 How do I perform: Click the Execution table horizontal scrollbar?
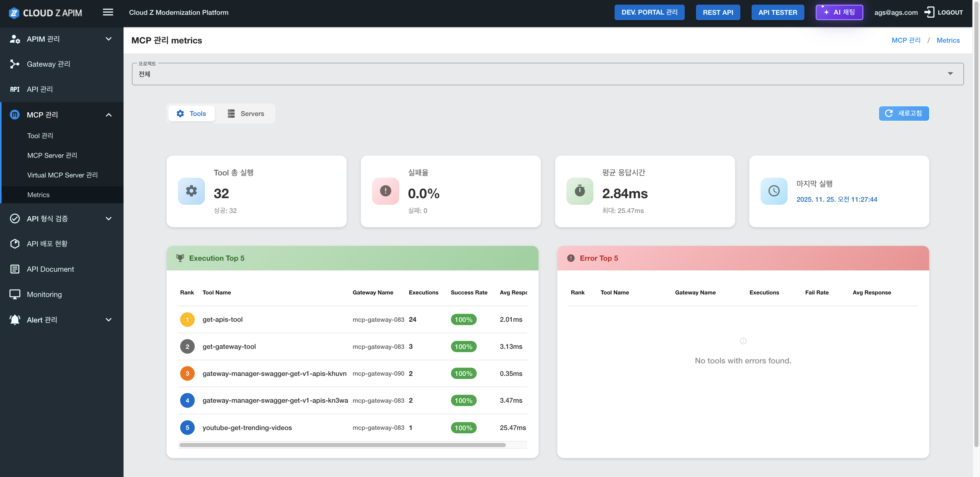coord(342,445)
